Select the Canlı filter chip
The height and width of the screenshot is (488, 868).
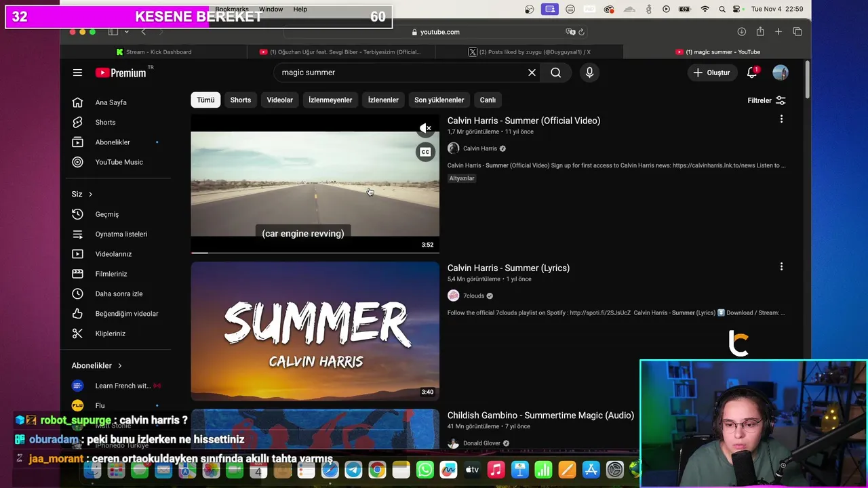[488, 100]
